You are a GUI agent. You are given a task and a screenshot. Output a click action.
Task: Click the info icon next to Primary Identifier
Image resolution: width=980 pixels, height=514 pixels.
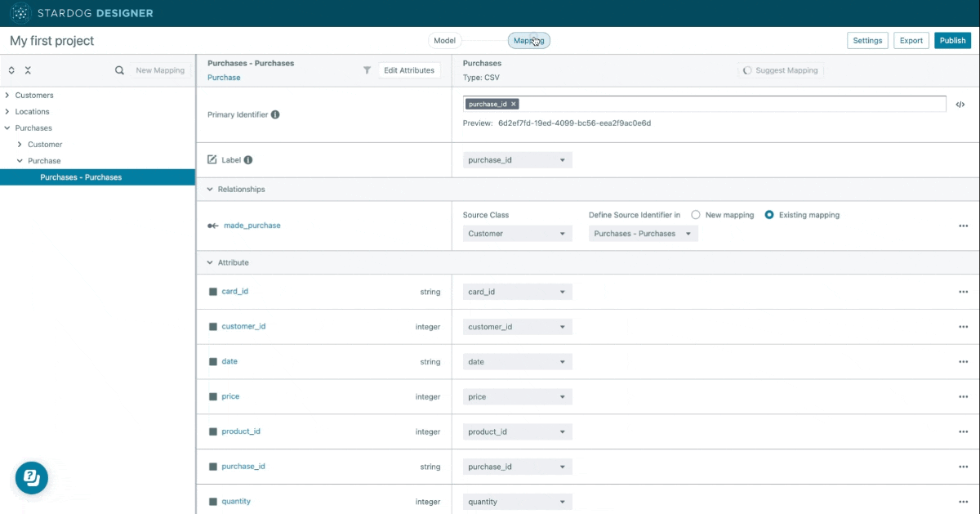(275, 114)
